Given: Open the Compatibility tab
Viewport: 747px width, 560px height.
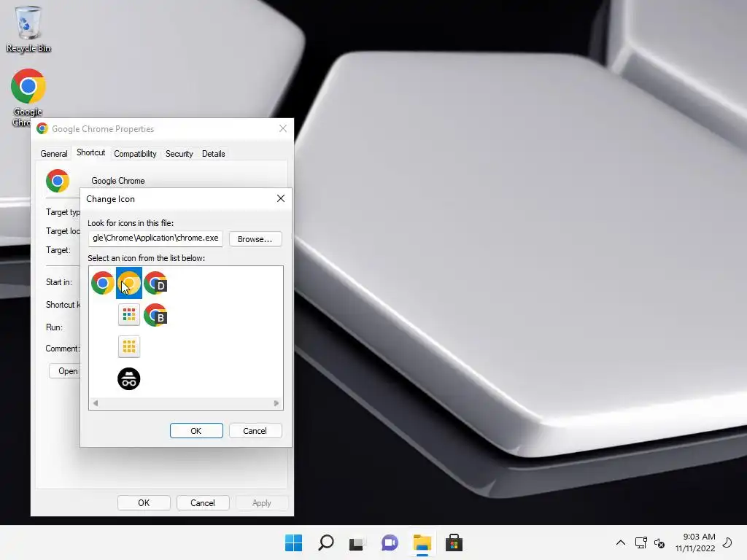Looking at the screenshot, I should pos(135,154).
